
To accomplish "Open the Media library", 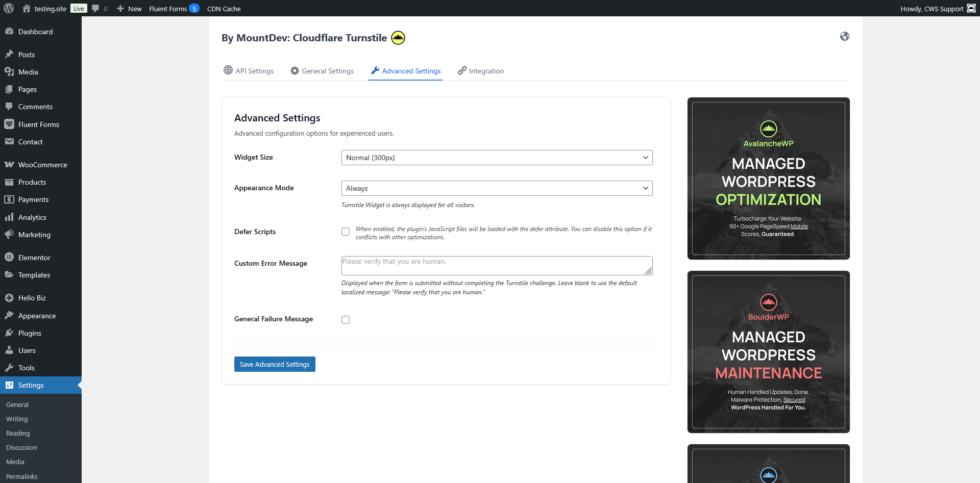I will (28, 71).
